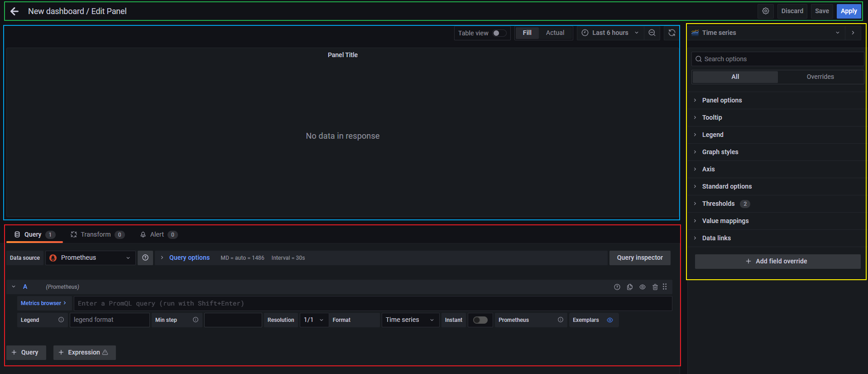Enable the Instant query toggle
Viewport: 868px width, 374px height.
click(480, 320)
